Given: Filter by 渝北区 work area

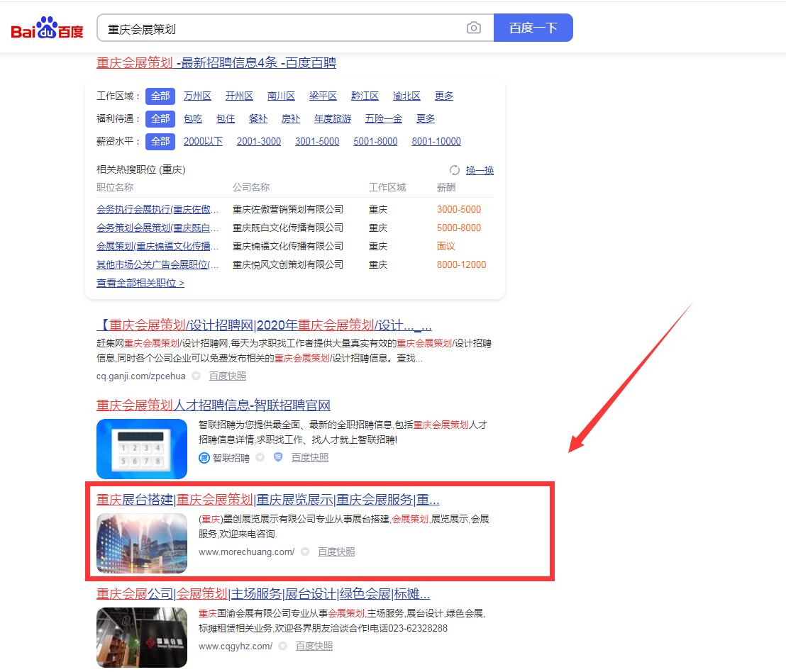Looking at the screenshot, I should point(406,96).
